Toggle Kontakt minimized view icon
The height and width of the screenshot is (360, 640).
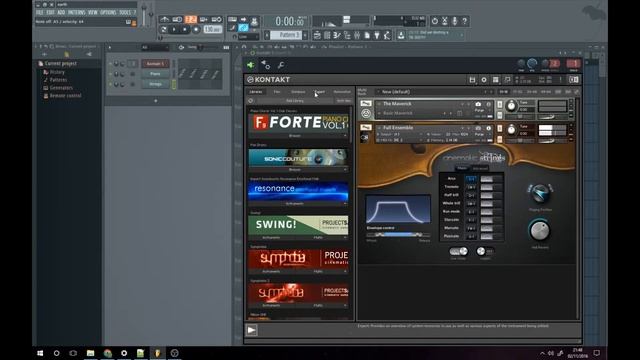(x=507, y=80)
